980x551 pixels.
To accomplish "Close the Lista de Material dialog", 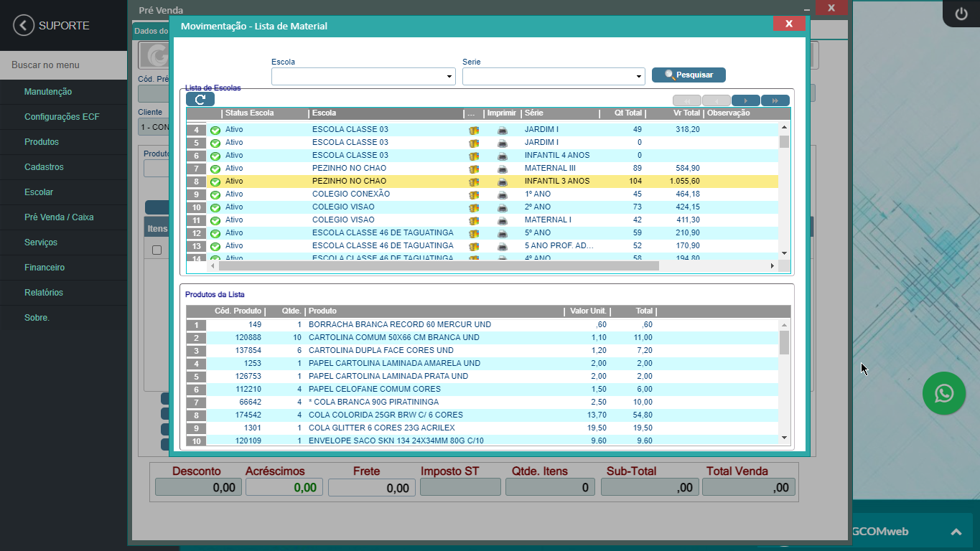I will click(788, 24).
